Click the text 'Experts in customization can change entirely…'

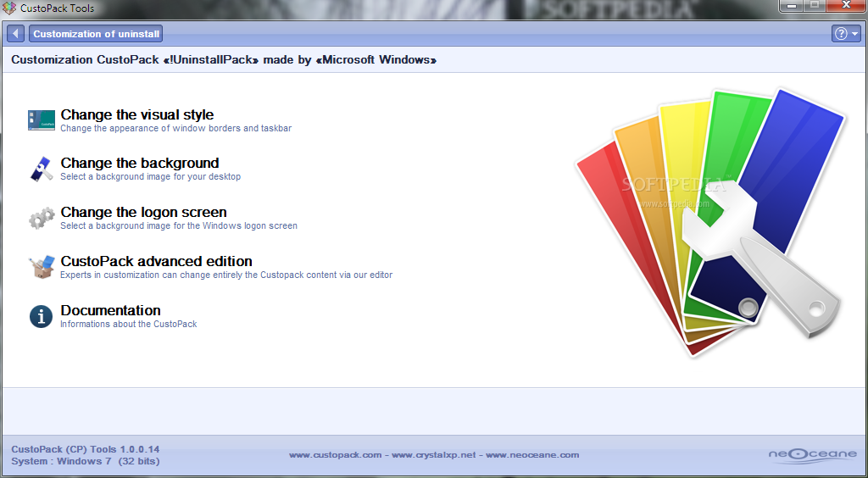pos(225,275)
